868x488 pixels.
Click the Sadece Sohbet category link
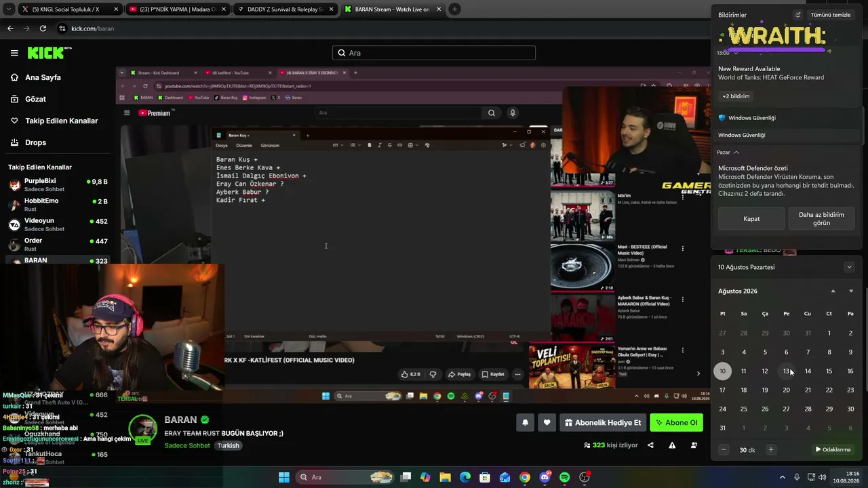pyautogui.click(x=187, y=446)
